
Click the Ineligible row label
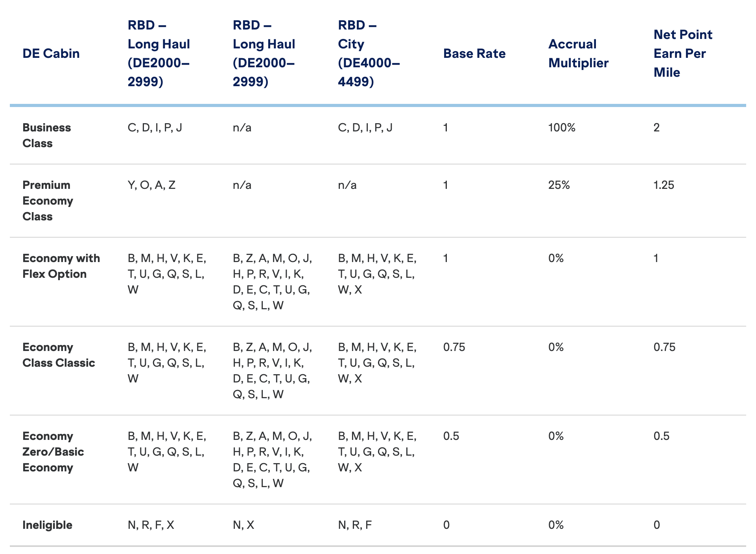pyautogui.click(x=47, y=525)
